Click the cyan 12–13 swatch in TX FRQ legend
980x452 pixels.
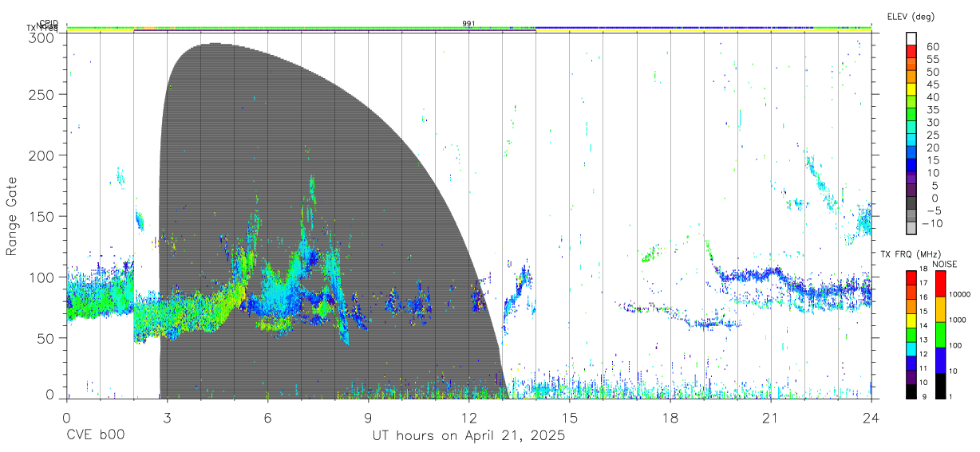(x=911, y=348)
